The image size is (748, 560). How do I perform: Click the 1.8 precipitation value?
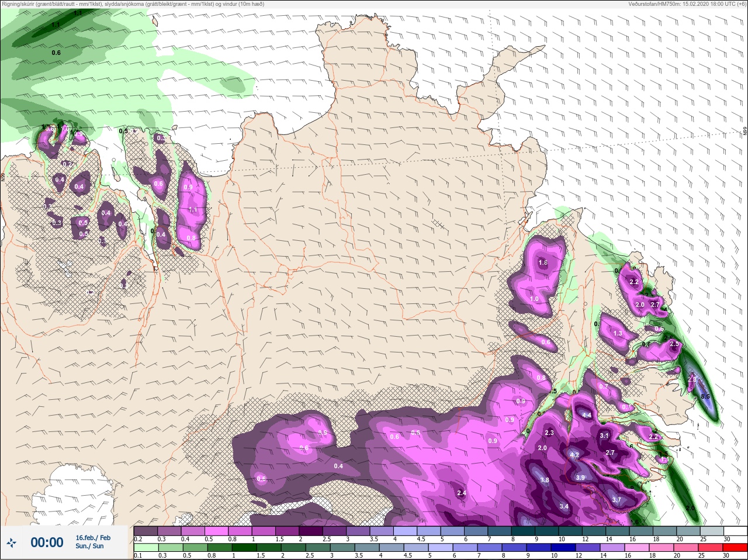point(543,263)
